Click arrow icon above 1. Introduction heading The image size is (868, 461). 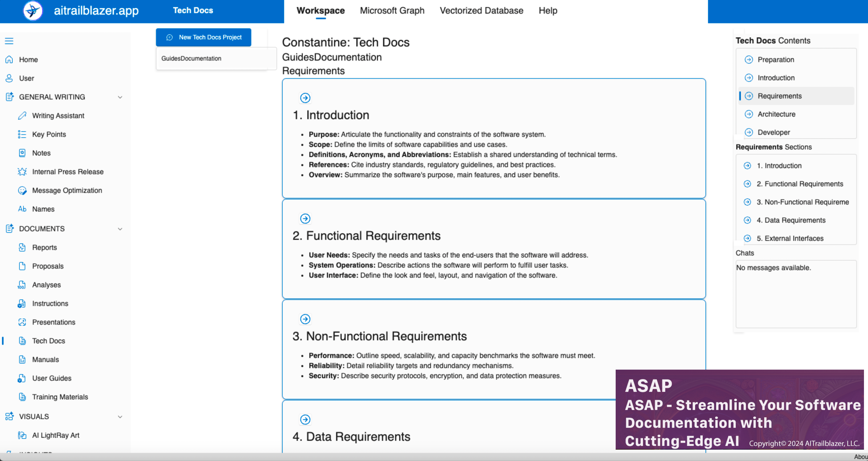point(305,98)
